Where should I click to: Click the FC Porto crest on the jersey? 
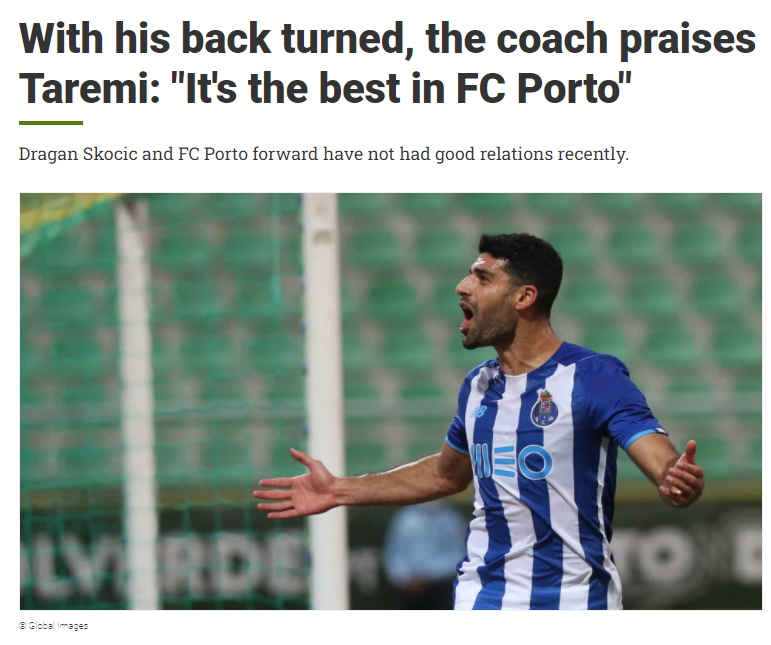coord(544,408)
